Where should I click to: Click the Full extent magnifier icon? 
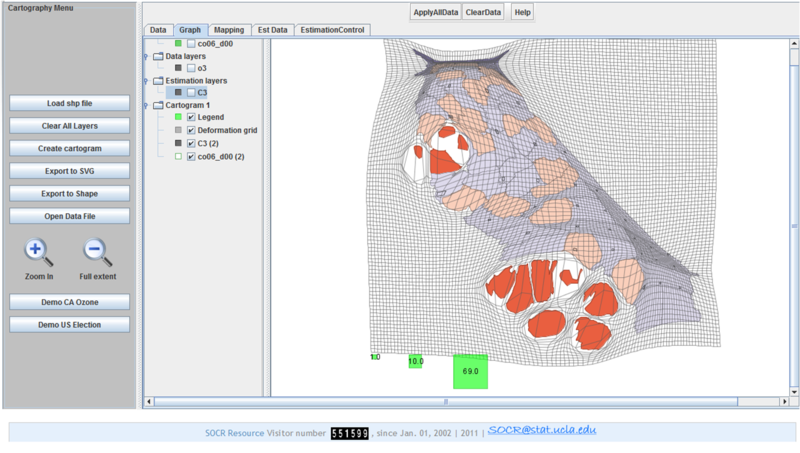[97, 252]
